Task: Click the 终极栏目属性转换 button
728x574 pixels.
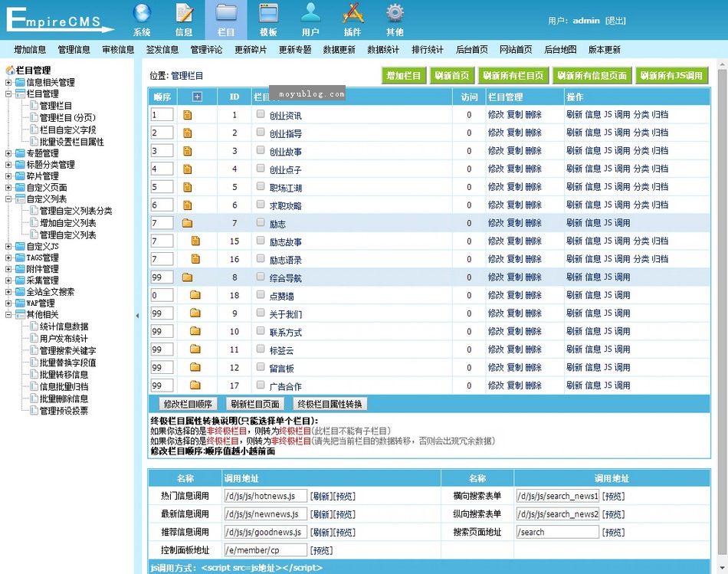Action: 330,404
